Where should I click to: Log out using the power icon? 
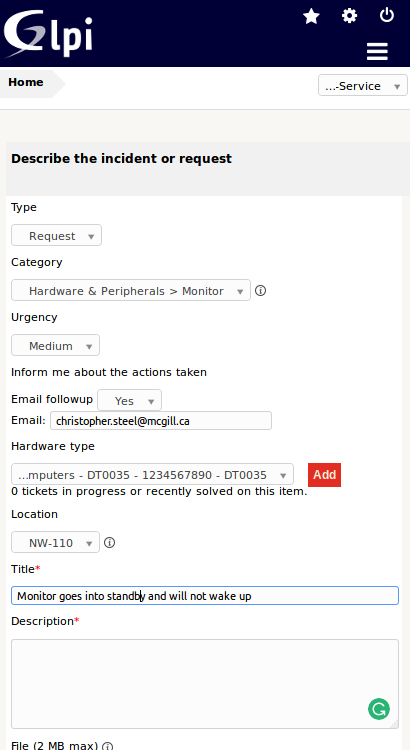pos(387,15)
